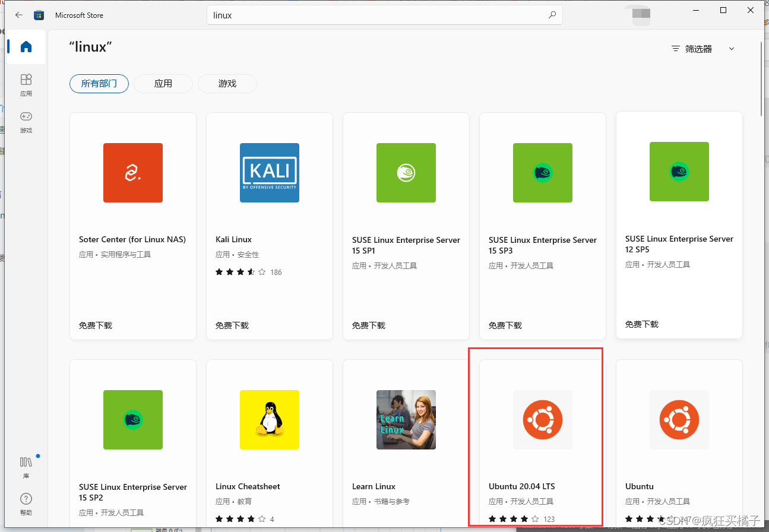Open the Ubuntu 20.04 LTS title
769x532 pixels.
tap(522, 486)
